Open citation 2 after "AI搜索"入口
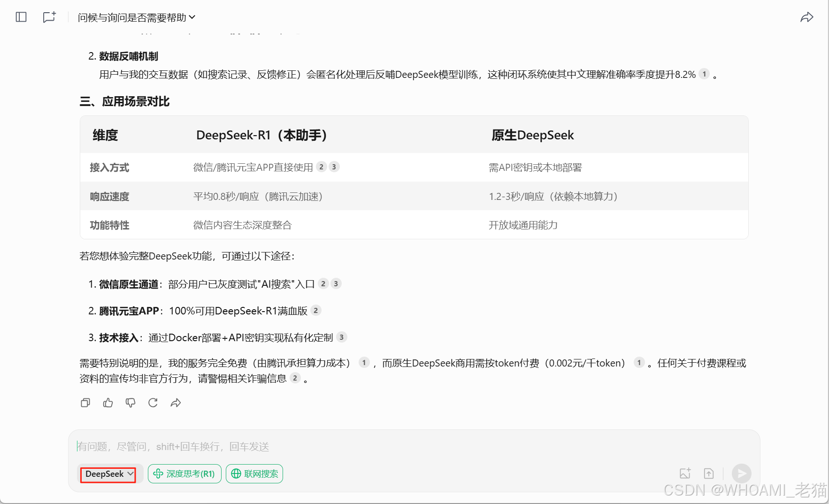 click(x=323, y=284)
